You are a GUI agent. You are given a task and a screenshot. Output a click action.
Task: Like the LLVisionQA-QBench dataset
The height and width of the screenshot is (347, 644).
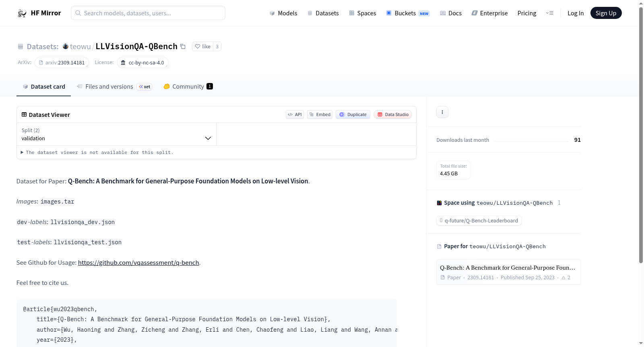(203, 46)
